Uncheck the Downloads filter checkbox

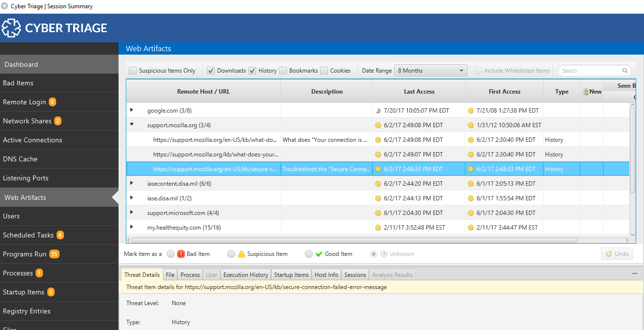click(211, 71)
